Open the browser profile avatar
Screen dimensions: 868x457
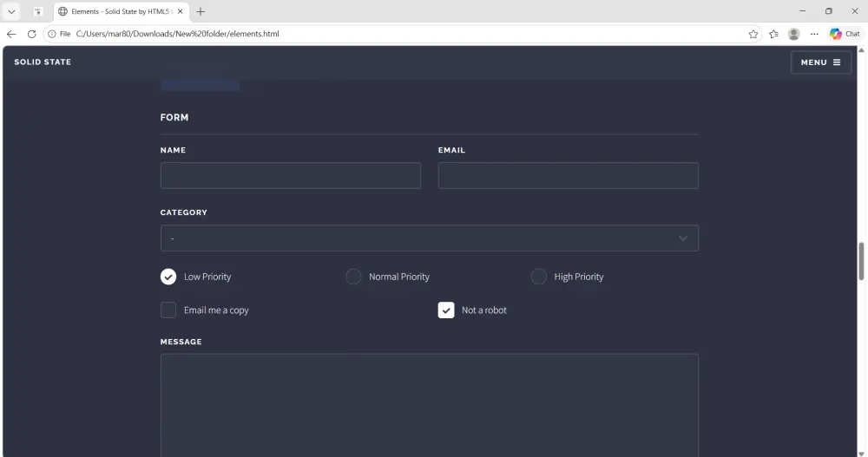pos(794,34)
